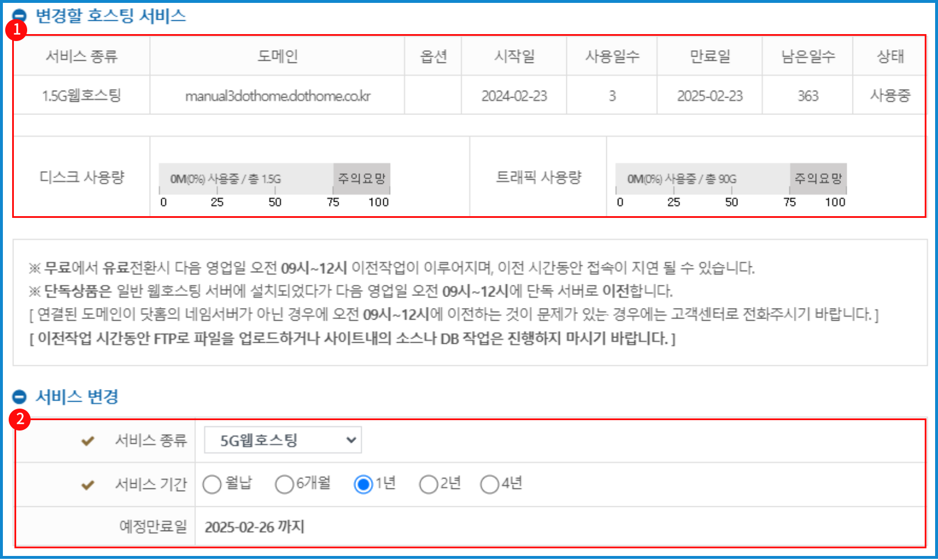Select the 1년 service period radio
This screenshot has width=938, height=560.
pyautogui.click(x=363, y=484)
